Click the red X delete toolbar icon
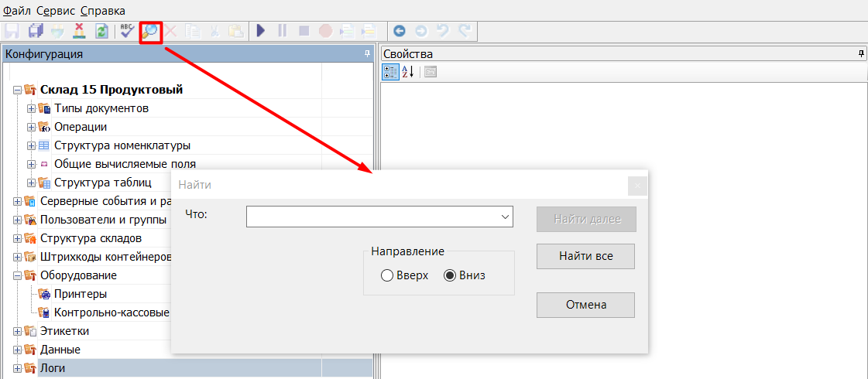868x379 pixels. tap(170, 31)
